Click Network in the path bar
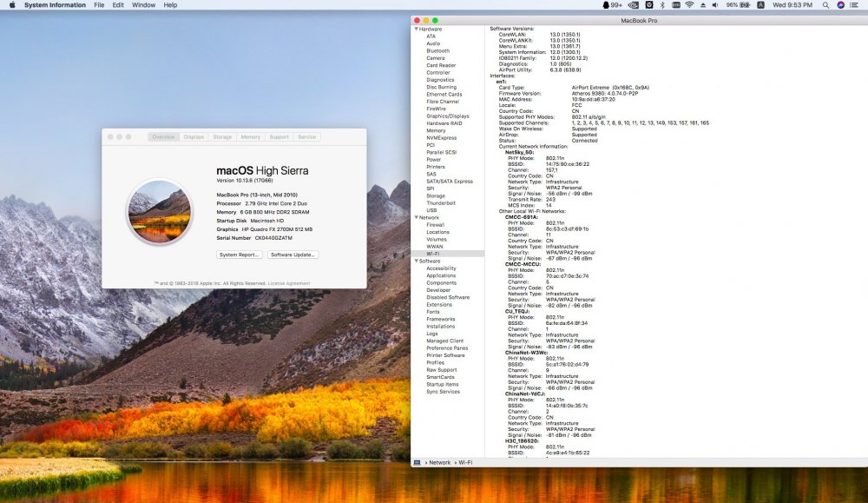Image resolution: width=868 pixels, height=503 pixels. pos(439,462)
